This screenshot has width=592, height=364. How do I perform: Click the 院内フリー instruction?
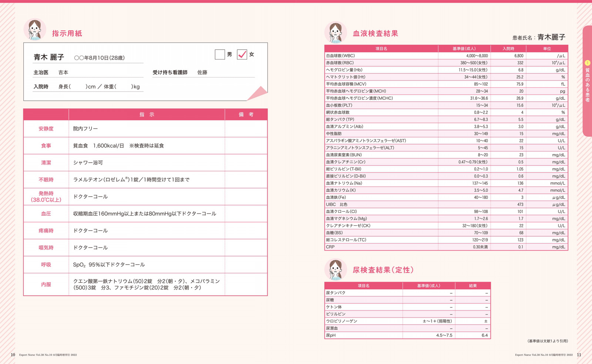point(85,129)
